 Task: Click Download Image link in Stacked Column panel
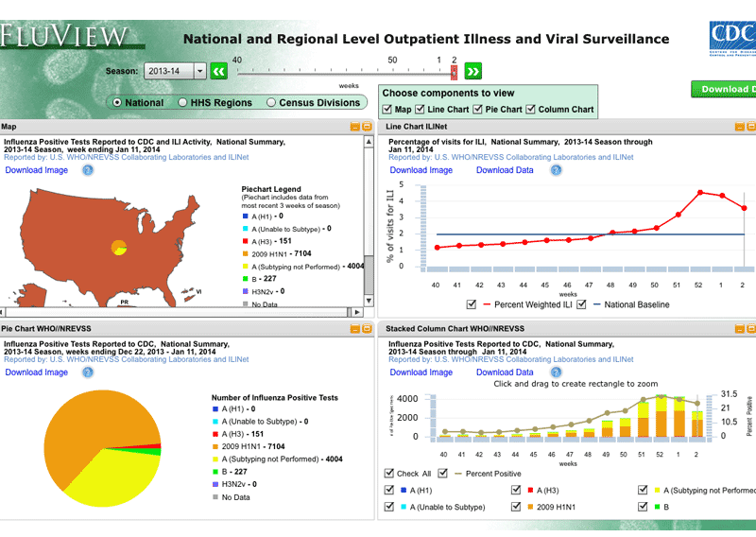(x=421, y=372)
